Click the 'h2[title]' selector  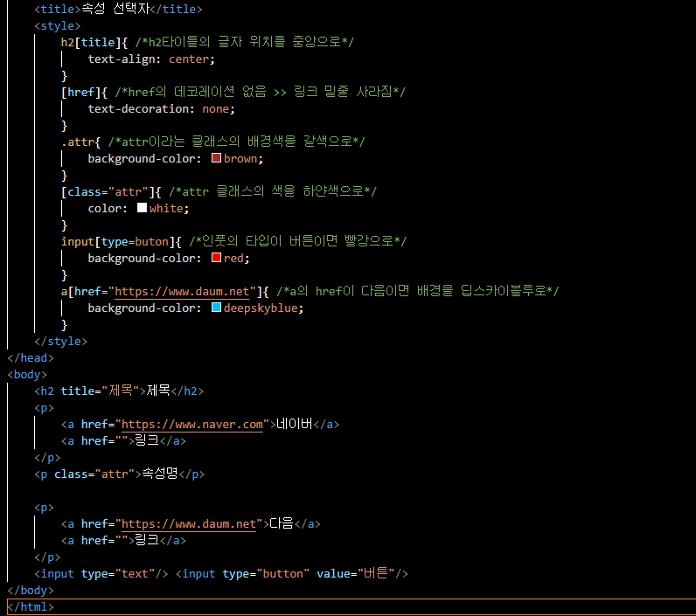[x=91, y=43]
